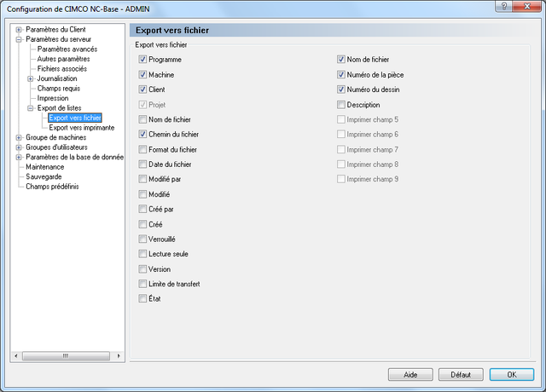Click the Défaut button

(x=461, y=375)
